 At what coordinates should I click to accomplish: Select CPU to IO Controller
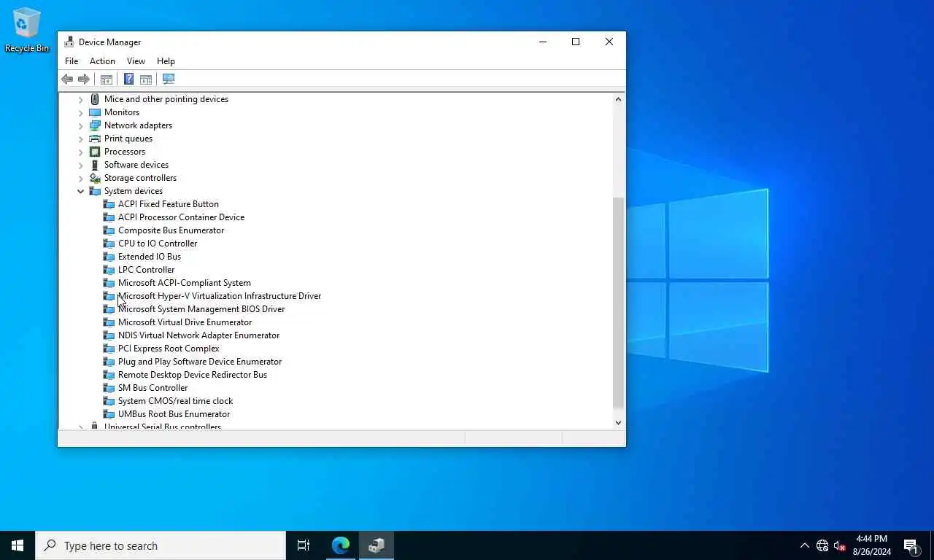(158, 244)
